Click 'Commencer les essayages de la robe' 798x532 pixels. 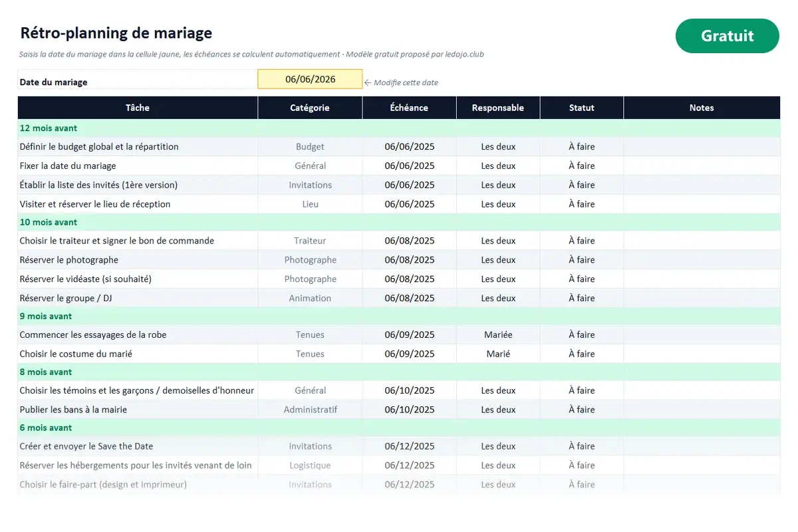[93, 335]
